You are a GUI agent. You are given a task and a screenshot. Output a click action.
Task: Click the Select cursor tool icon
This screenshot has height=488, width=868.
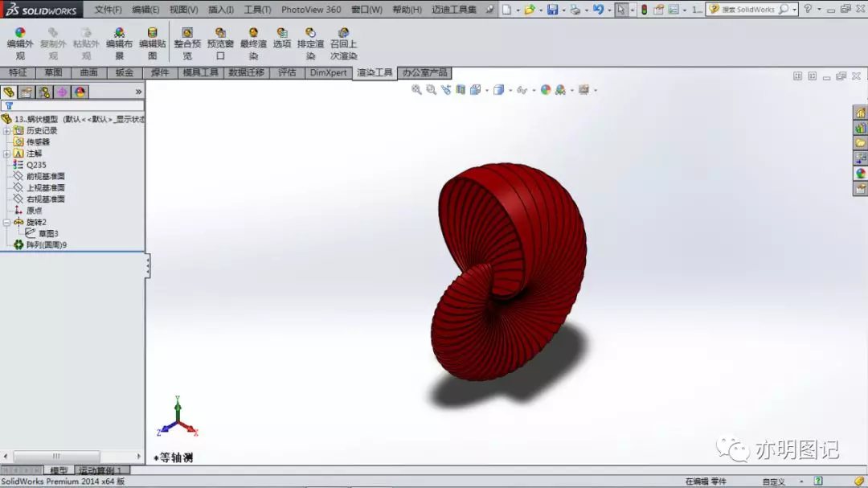click(621, 10)
